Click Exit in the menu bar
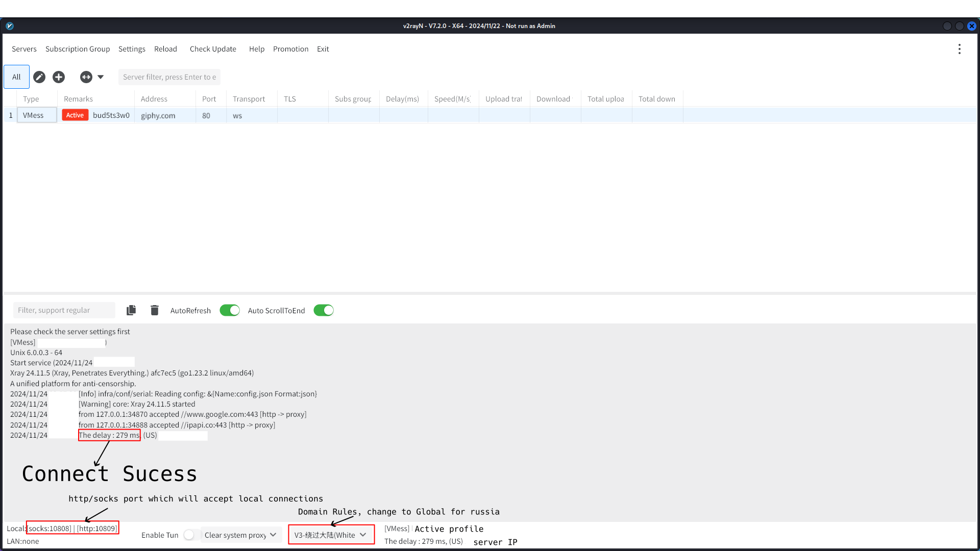Viewport: 980px width, 551px height. 323,49
